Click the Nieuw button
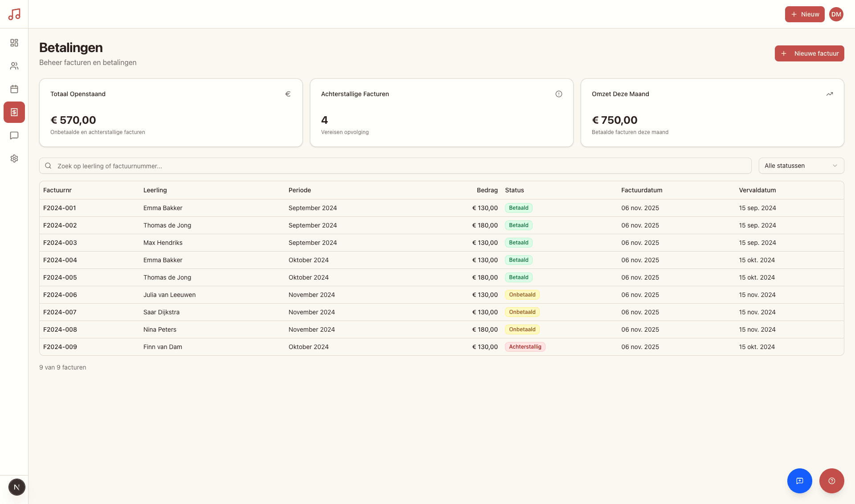855x504 pixels. pos(804,14)
